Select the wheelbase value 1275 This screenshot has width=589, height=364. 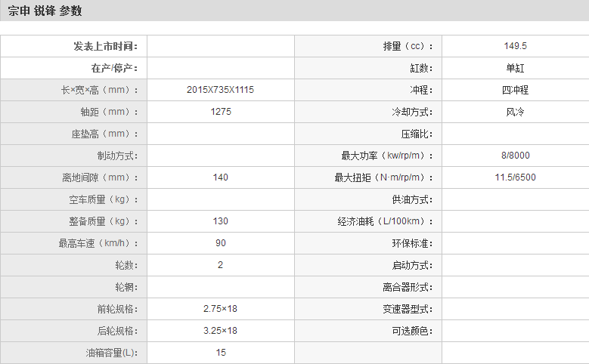pos(220,112)
